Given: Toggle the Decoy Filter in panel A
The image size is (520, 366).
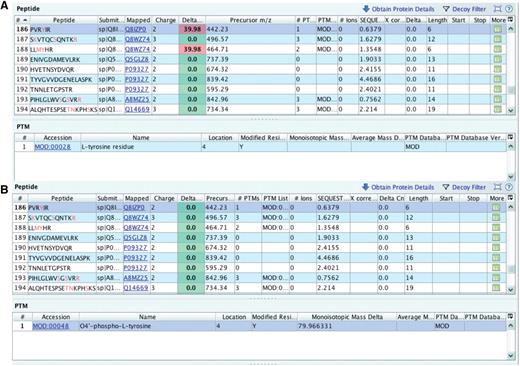Looking at the screenshot, I should click(464, 9).
